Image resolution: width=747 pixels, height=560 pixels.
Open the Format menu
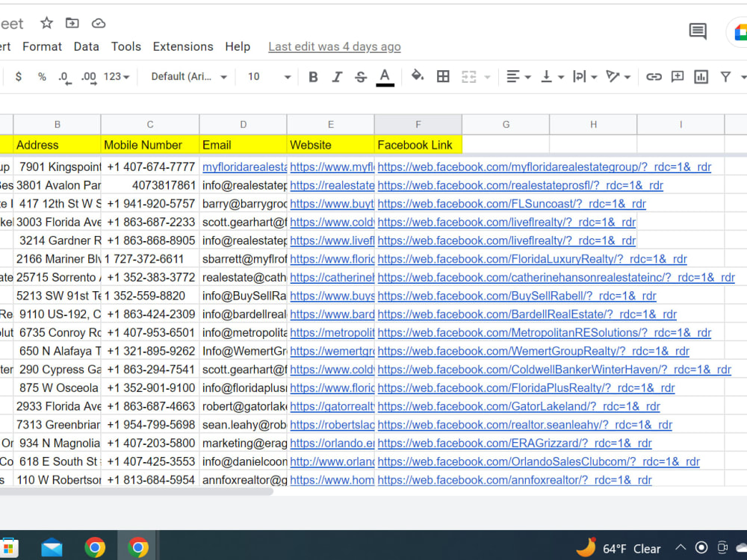pos(42,46)
